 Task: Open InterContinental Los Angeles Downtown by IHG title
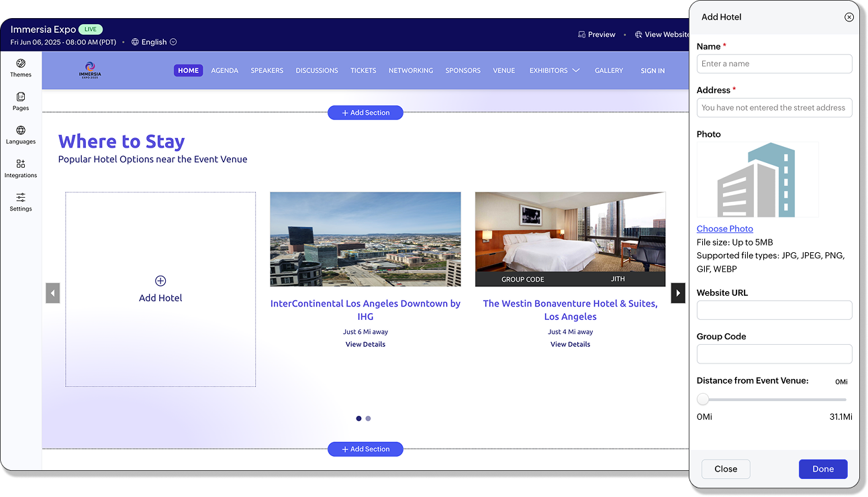point(365,310)
